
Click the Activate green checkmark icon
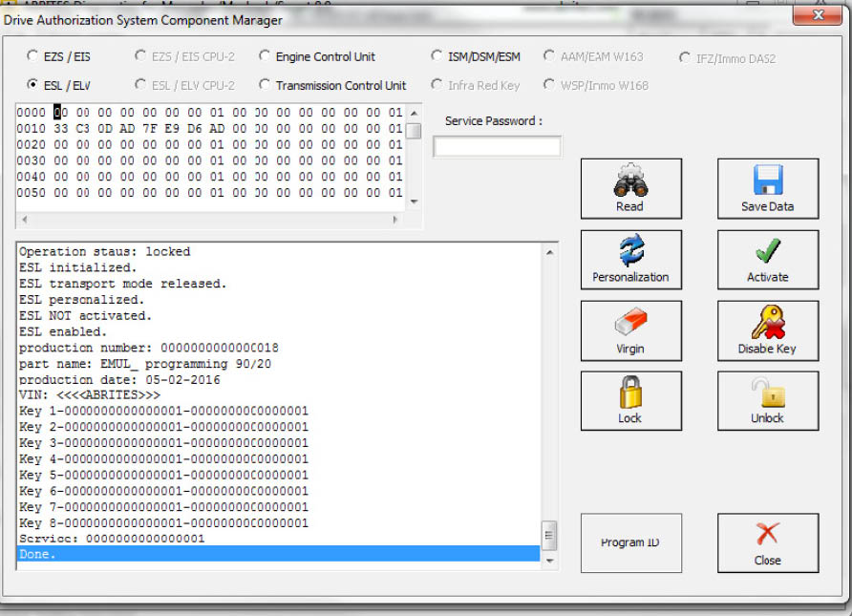tap(767, 259)
